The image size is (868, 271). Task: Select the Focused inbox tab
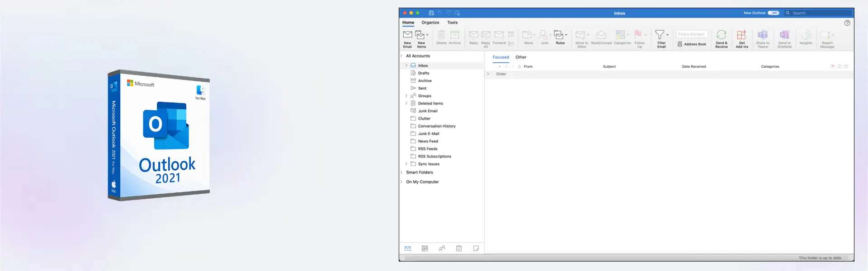pyautogui.click(x=501, y=57)
